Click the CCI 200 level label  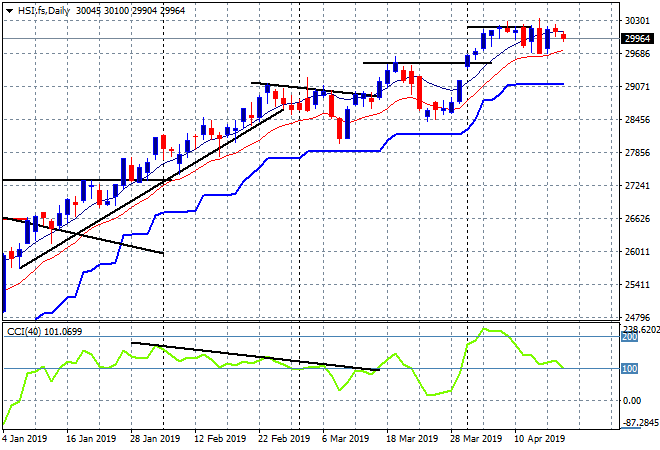coord(631,338)
